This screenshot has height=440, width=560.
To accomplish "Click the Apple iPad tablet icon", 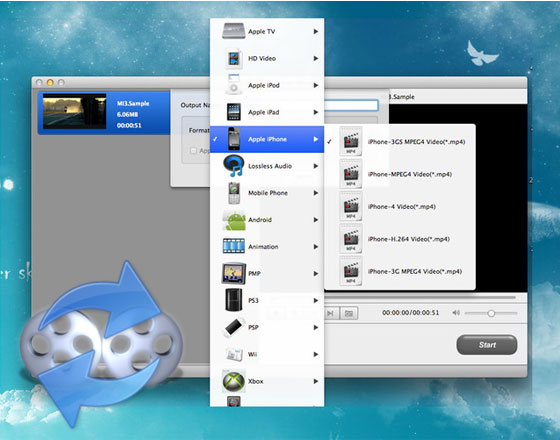I will [x=234, y=112].
